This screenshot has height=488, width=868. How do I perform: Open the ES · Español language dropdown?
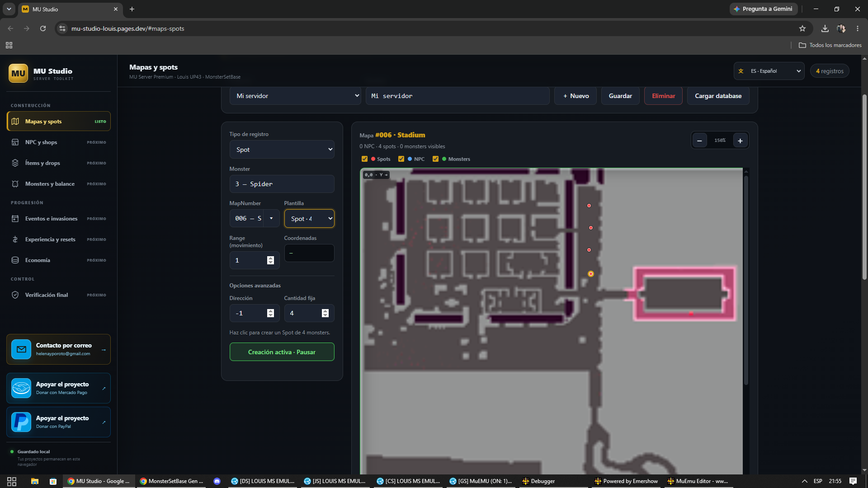pos(769,71)
